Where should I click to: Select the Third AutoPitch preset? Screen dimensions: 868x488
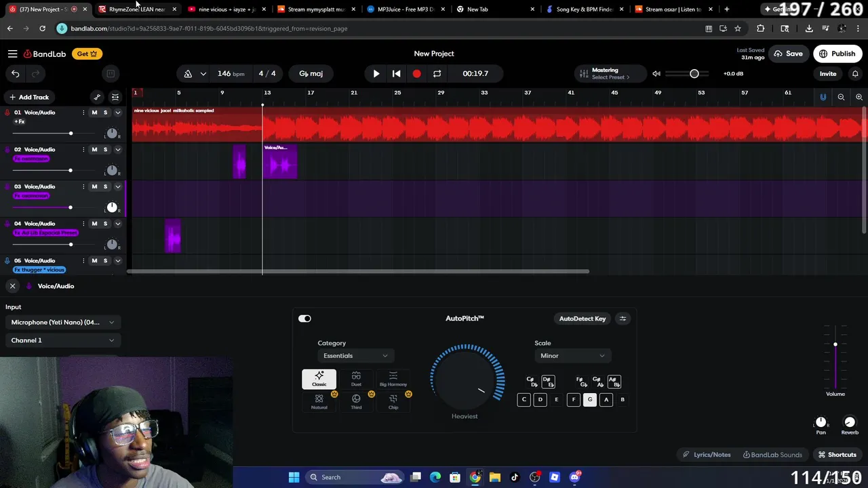(356, 401)
